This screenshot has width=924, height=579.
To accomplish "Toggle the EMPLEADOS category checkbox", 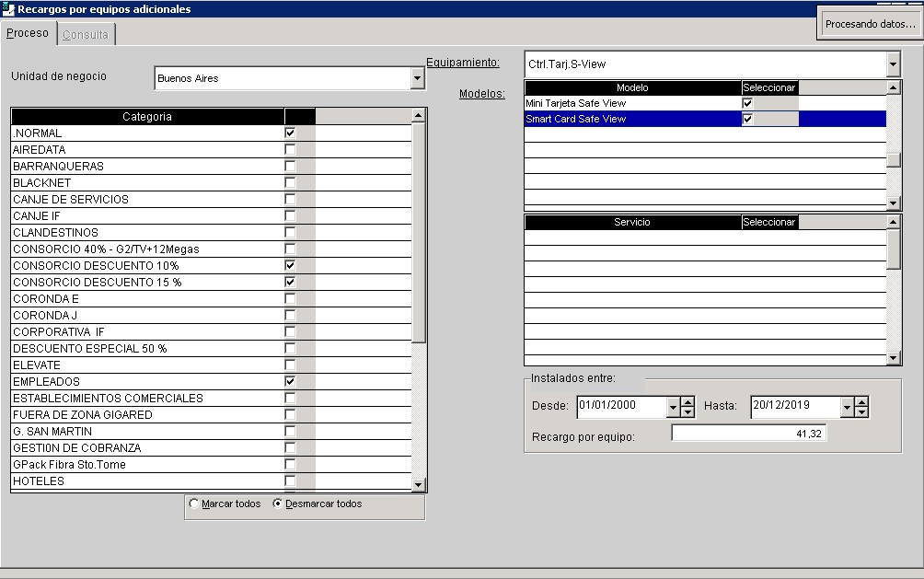I will (290, 382).
